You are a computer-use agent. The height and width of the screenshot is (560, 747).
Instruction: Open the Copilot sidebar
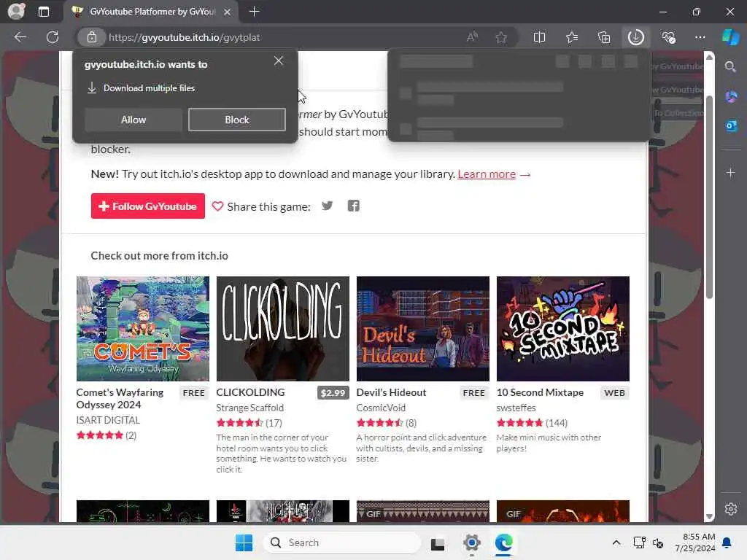point(730,37)
